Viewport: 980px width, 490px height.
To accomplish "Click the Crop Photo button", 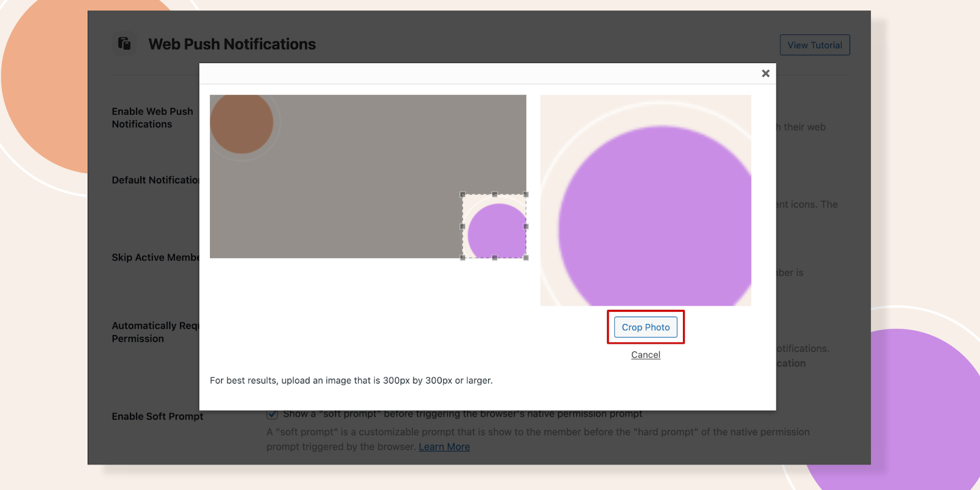I will [646, 327].
